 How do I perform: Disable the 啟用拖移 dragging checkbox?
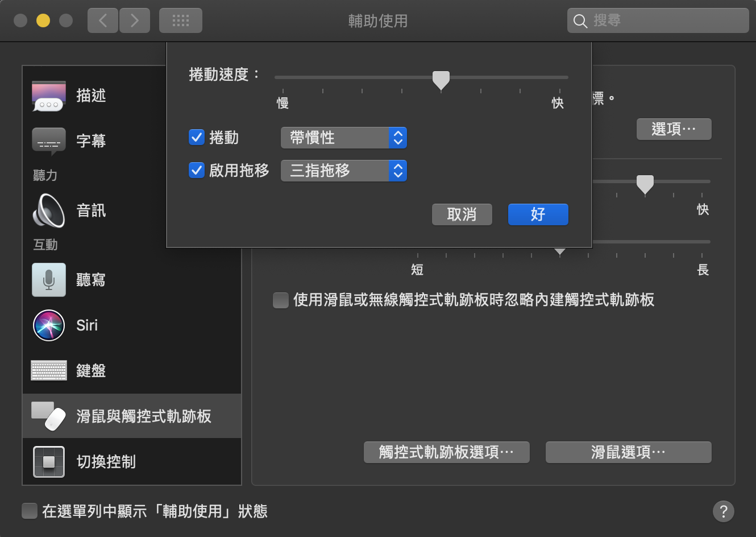click(x=197, y=170)
